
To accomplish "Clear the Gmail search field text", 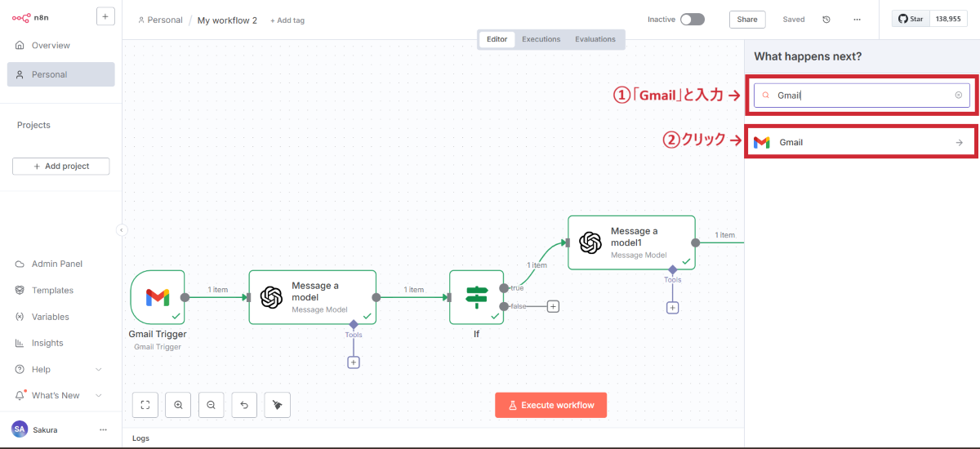I will click(958, 96).
